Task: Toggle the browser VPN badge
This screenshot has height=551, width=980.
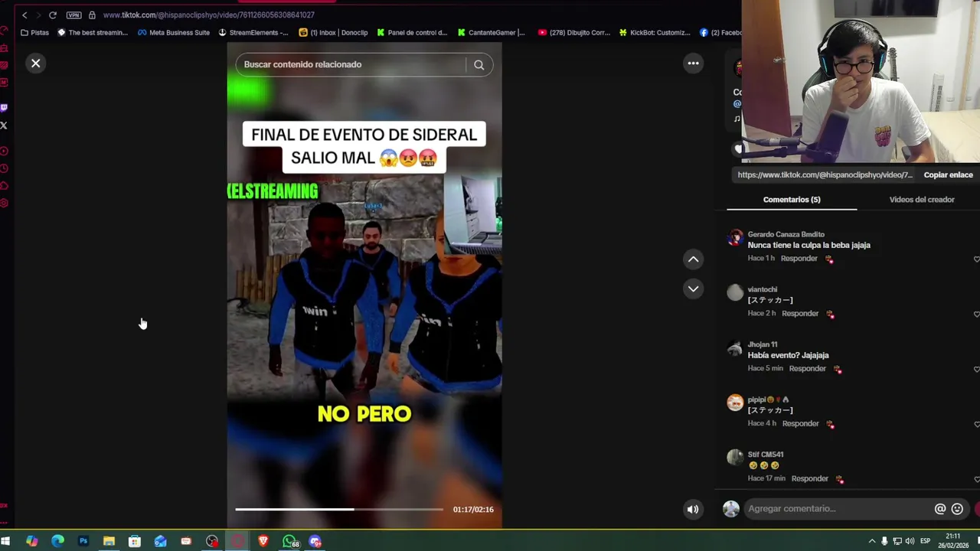Action: [73, 15]
